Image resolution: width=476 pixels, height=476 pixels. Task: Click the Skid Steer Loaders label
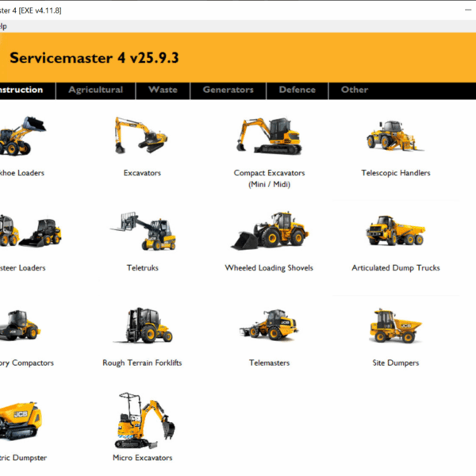[23, 268]
